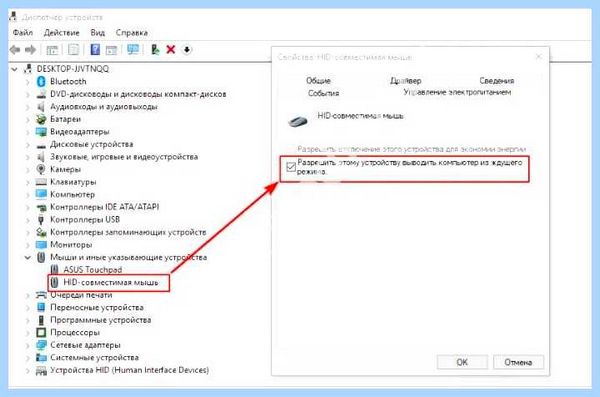Viewport: 600px width, 397px height.
Task: Select Программные устройства row
Action: pos(101,320)
